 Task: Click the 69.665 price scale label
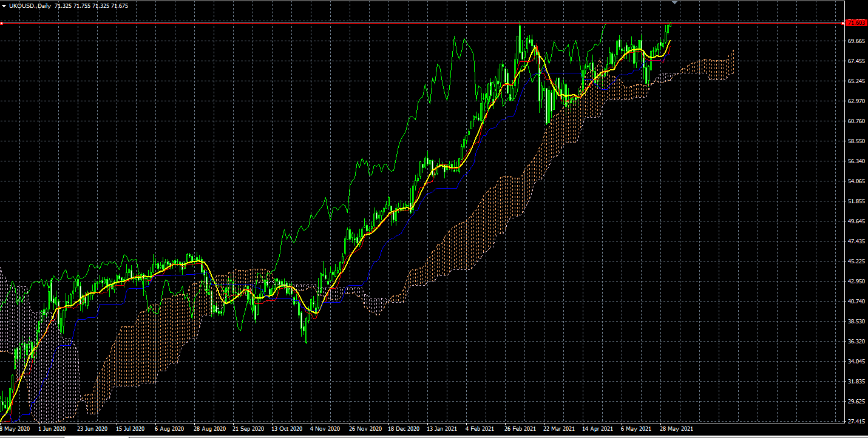(856, 41)
